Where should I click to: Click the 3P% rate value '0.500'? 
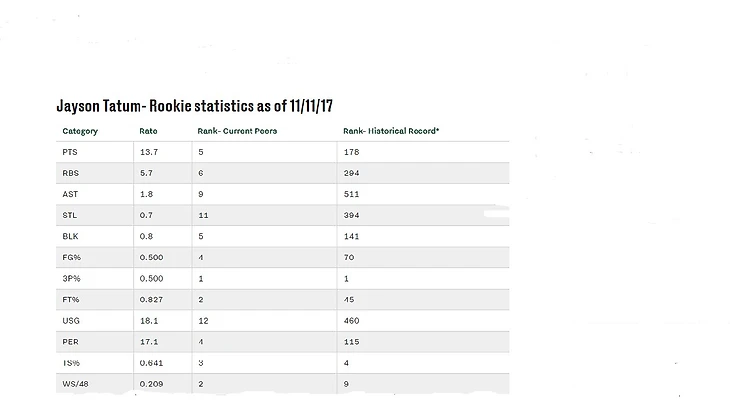point(151,279)
